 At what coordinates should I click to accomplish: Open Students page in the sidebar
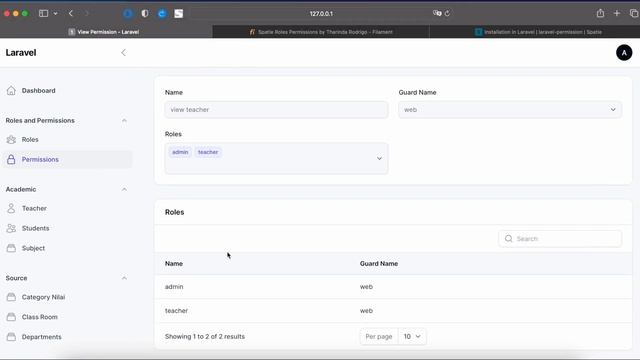pyautogui.click(x=36, y=229)
